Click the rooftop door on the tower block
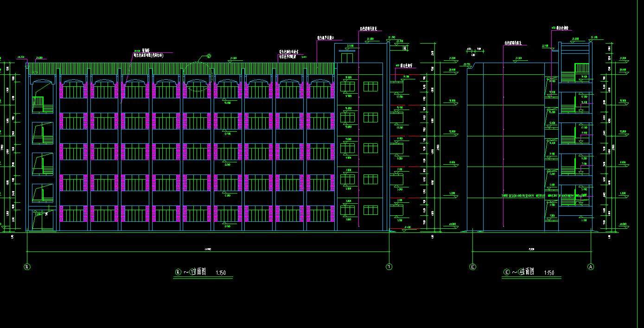 [346, 58]
